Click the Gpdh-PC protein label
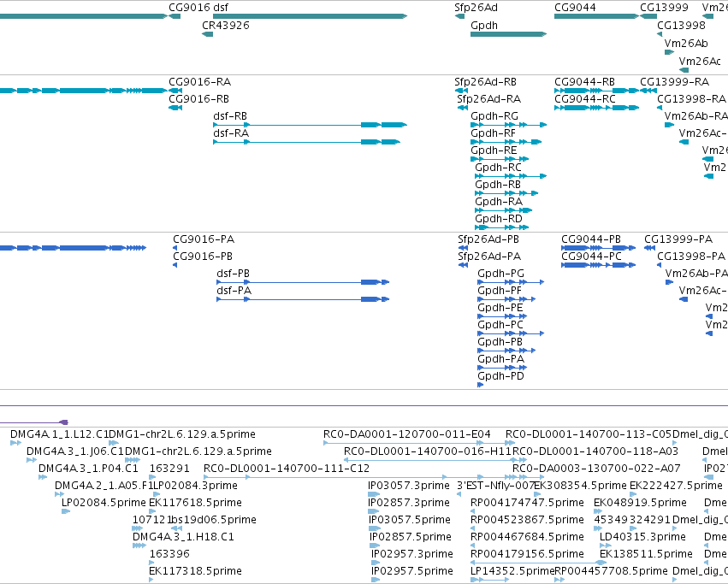The image size is (728, 584). (500, 326)
